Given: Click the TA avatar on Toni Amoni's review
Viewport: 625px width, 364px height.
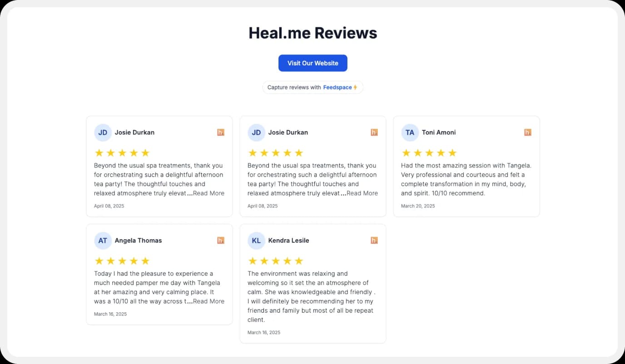Looking at the screenshot, I should (x=410, y=132).
